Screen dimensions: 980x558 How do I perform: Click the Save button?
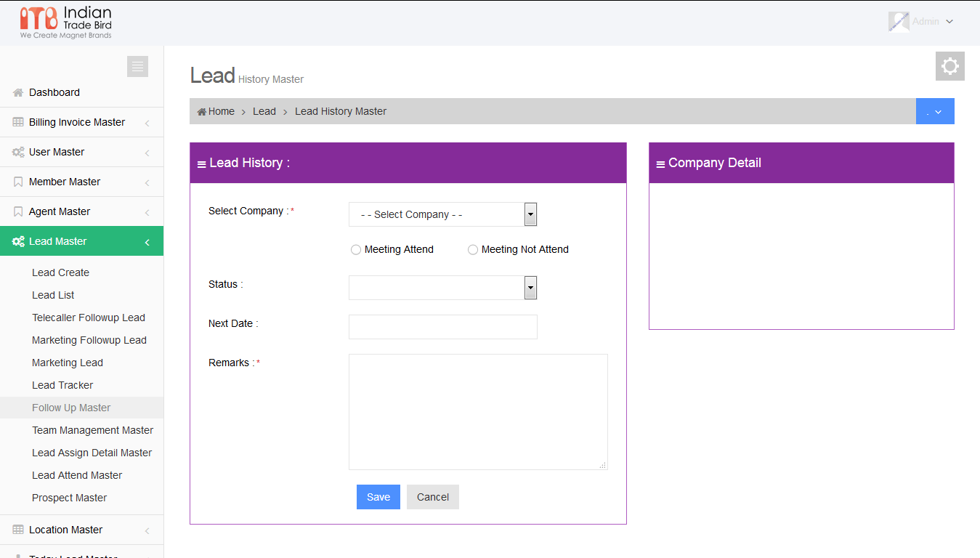pyautogui.click(x=378, y=497)
